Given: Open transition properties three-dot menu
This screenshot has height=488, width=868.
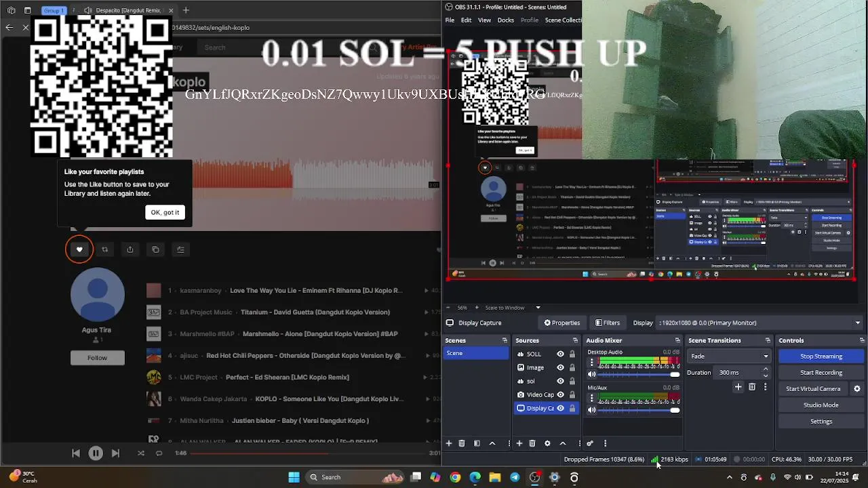Looking at the screenshot, I should [765, 387].
